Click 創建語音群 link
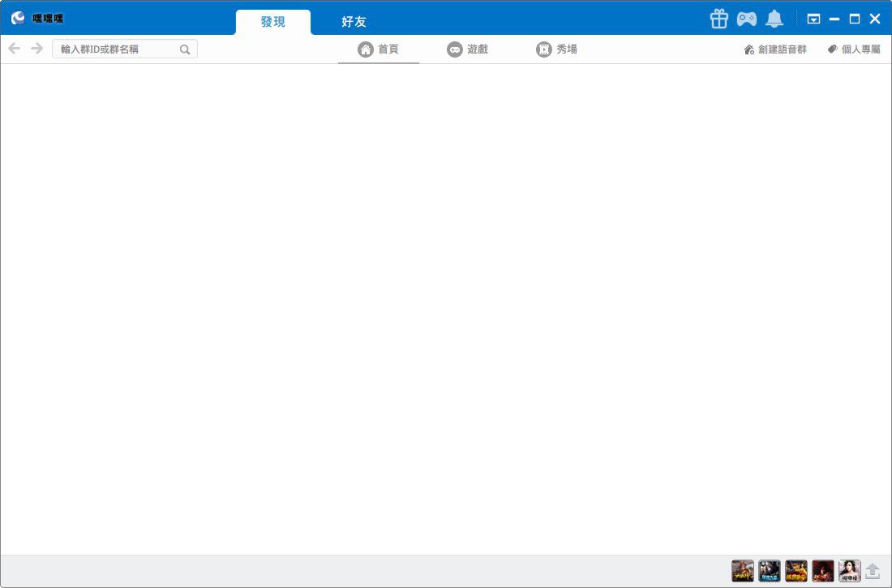Screen dimensions: 892x588 pos(775,49)
